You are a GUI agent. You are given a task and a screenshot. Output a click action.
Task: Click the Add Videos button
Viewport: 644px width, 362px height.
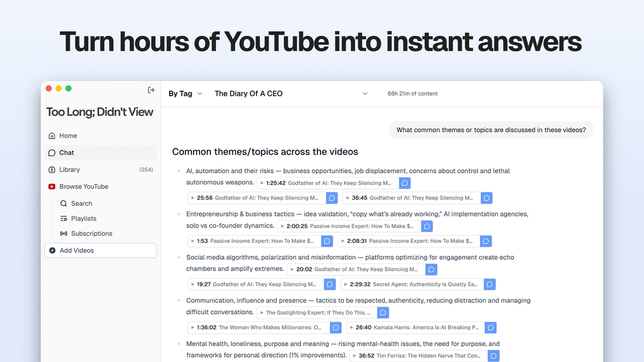point(100,251)
